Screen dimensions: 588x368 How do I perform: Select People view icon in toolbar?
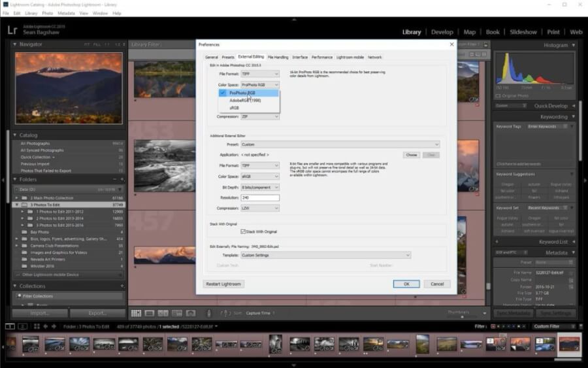point(191,313)
